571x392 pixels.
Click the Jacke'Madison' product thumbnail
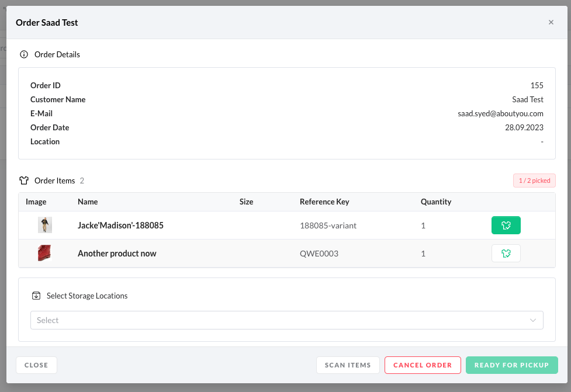[x=45, y=225]
